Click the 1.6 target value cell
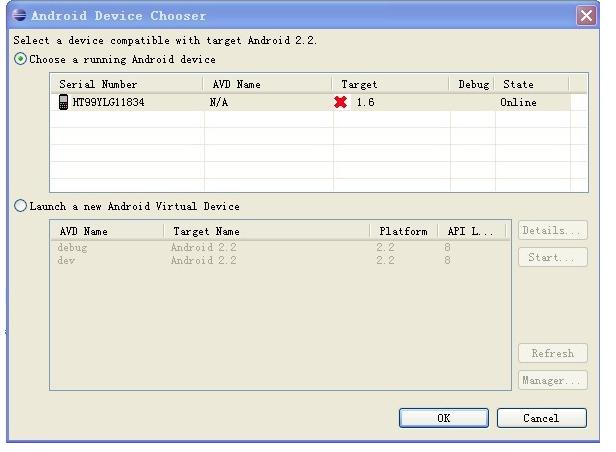Screen dimensions: 616x452 coord(365,102)
